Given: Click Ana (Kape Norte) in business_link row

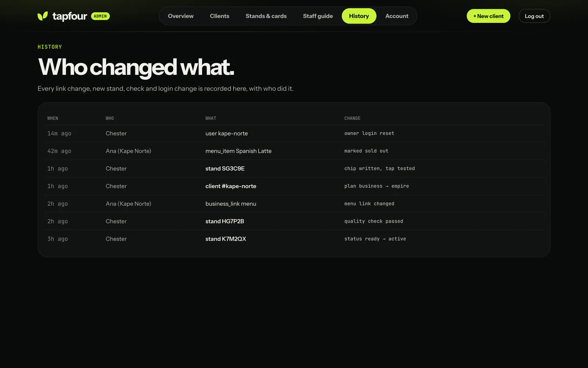Looking at the screenshot, I should (128, 204).
